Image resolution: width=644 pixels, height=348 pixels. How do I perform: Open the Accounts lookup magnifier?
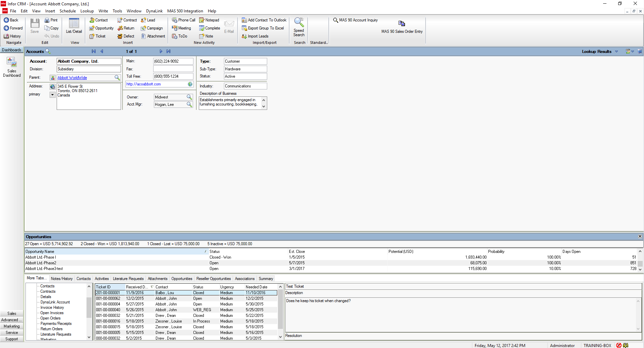(x=48, y=51)
